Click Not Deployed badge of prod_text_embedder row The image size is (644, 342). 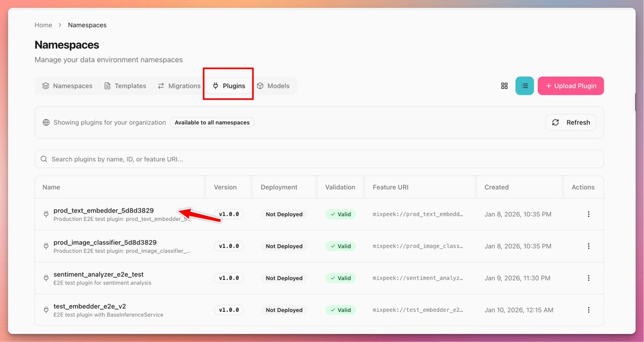(x=284, y=214)
